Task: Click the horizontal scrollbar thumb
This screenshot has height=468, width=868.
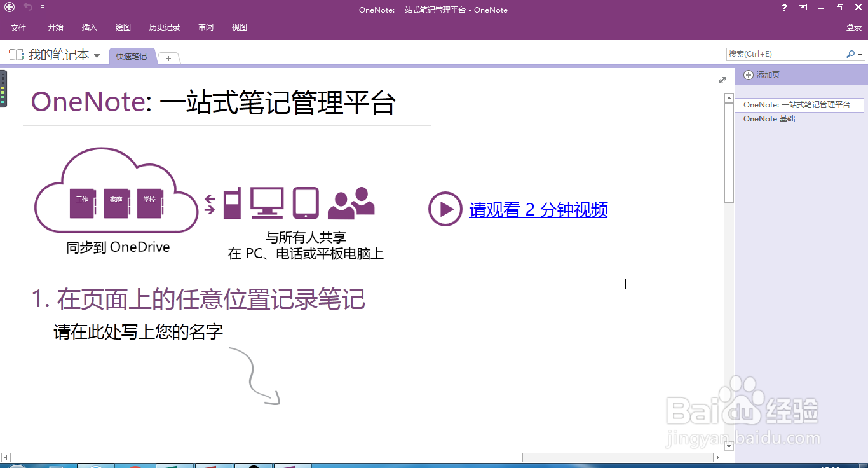Action: click(x=267, y=457)
